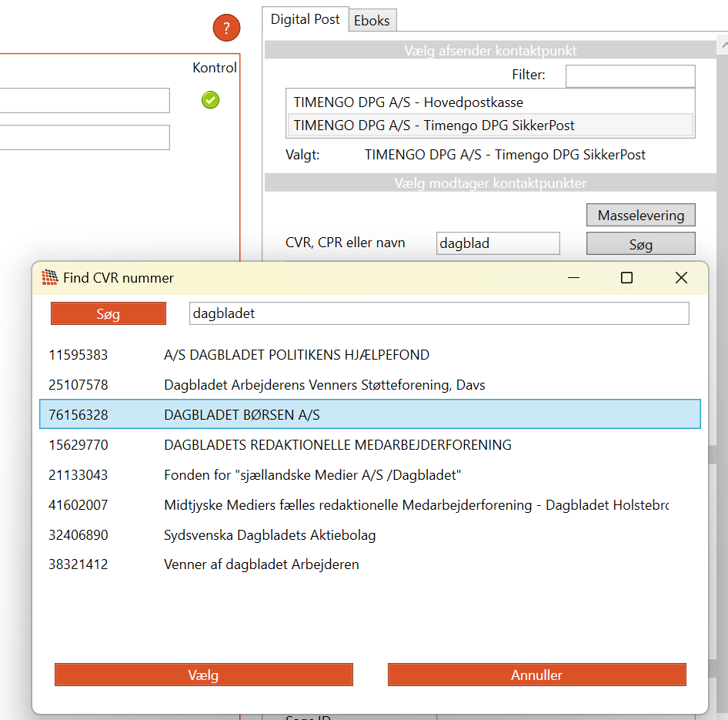728x720 pixels.
Task: Cancel with the Annuller button
Action: 536,675
